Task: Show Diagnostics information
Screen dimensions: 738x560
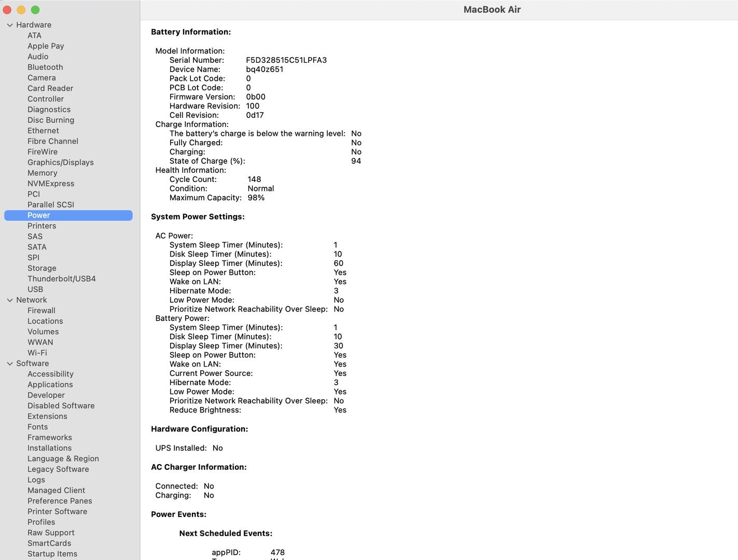Action: pos(49,109)
